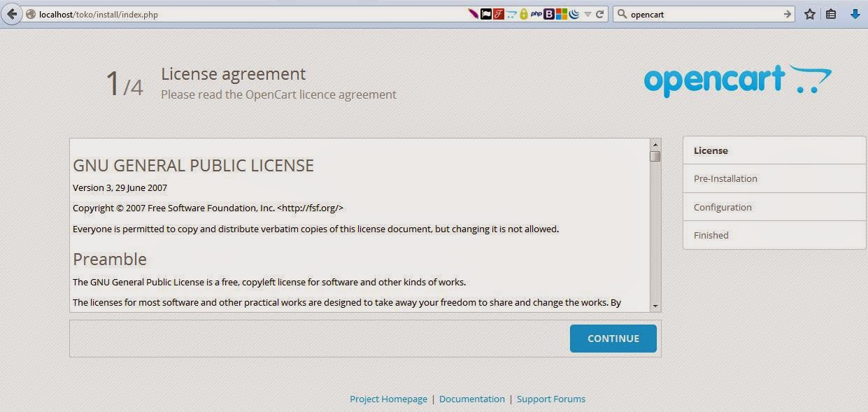Select License in the install steps
Screen dimensions: 868x412
click(774, 150)
